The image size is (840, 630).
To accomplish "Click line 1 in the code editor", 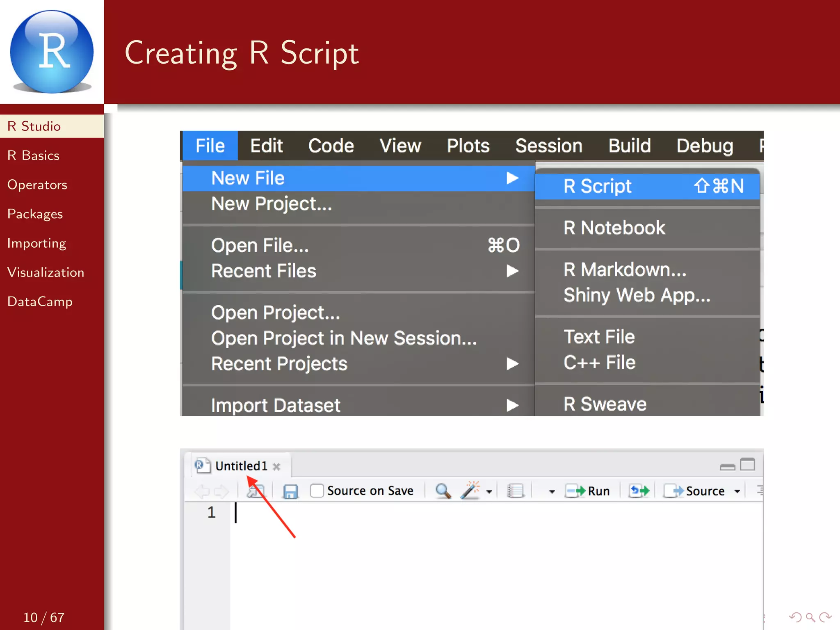I will 369,512.
